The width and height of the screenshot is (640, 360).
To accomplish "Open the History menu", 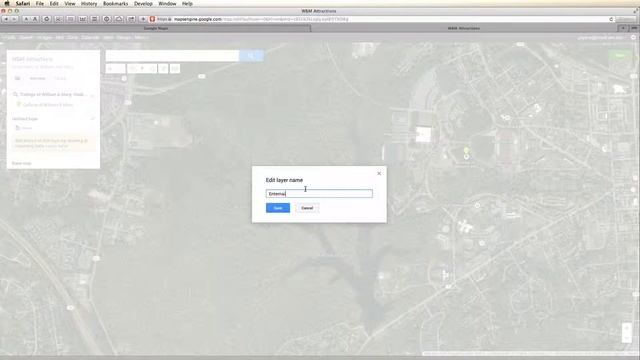I will click(x=89, y=3).
